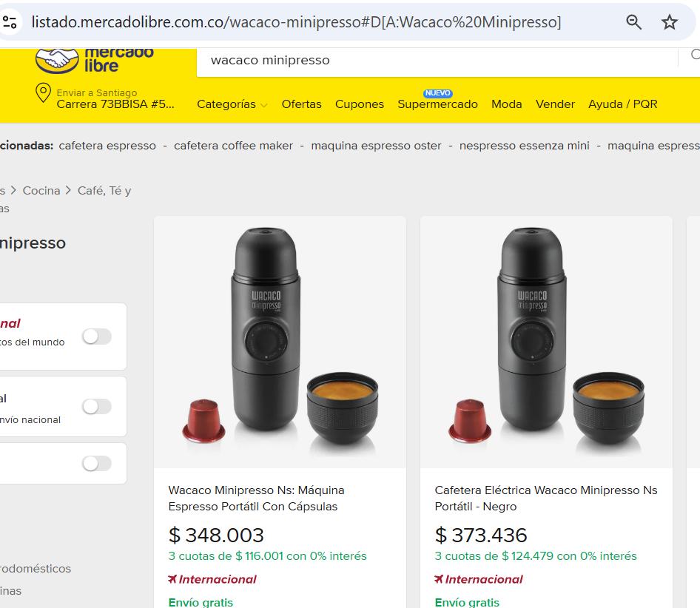This screenshot has width=700, height=608.
Task: Click the 'wacaco minipresso' search field
Action: tap(437, 60)
